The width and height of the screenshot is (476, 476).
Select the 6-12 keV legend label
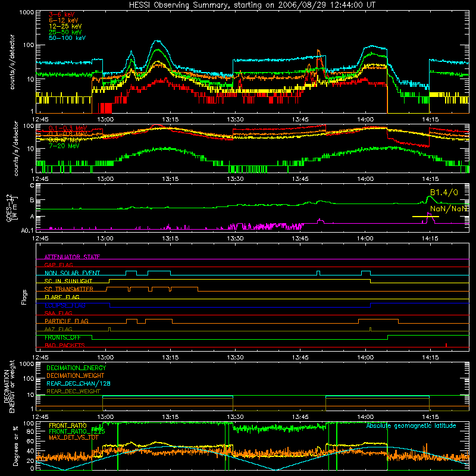[x=63, y=20]
